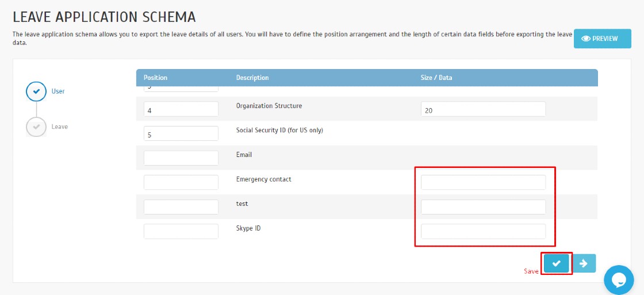Click the Size field for Skype ID
Image resolution: width=644 pixels, height=295 pixels.
point(483,231)
